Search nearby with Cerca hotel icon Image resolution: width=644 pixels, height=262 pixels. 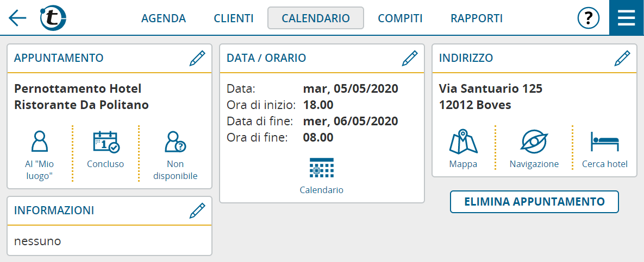tap(604, 150)
